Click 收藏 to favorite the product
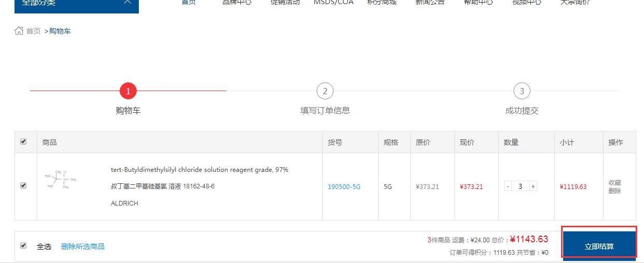644x263 pixels. click(614, 183)
